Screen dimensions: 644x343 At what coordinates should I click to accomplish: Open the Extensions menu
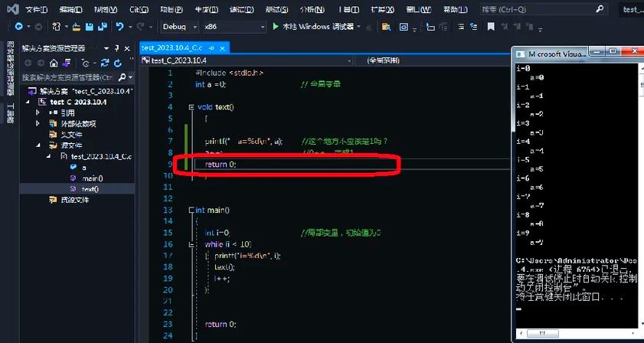coord(382,9)
